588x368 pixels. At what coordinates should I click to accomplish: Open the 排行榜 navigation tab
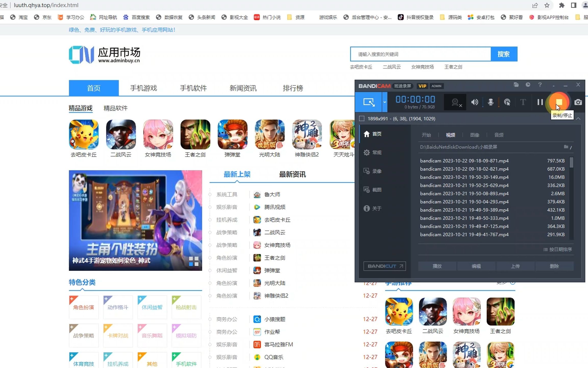click(293, 88)
